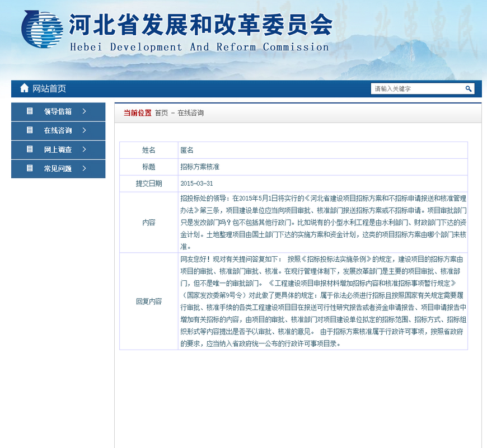
Task: Click the 河北省发展和改革委员会 site title
Action: pos(200,24)
